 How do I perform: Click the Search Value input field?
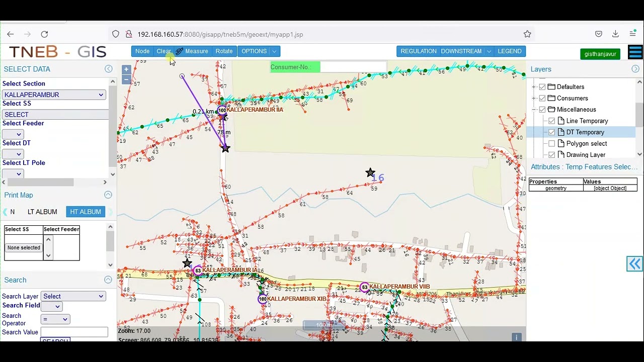pyautogui.click(x=74, y=332)
